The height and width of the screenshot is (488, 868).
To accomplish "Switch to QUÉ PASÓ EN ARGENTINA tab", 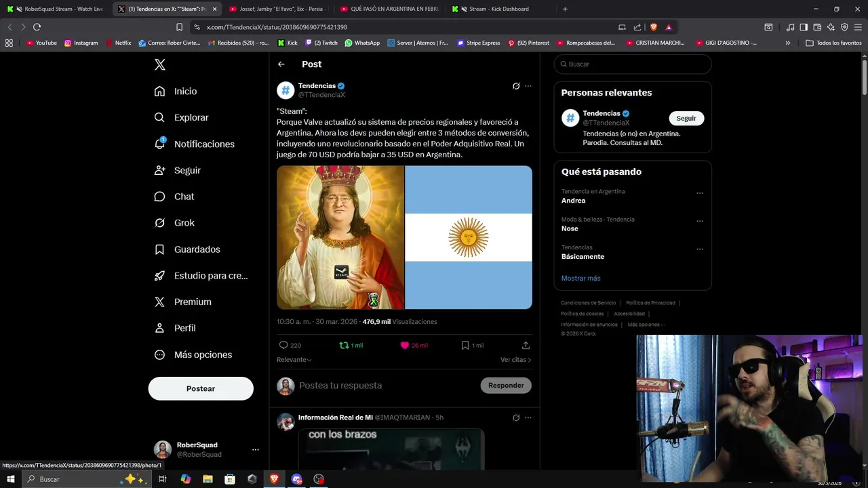I will (x=389, y=9).
